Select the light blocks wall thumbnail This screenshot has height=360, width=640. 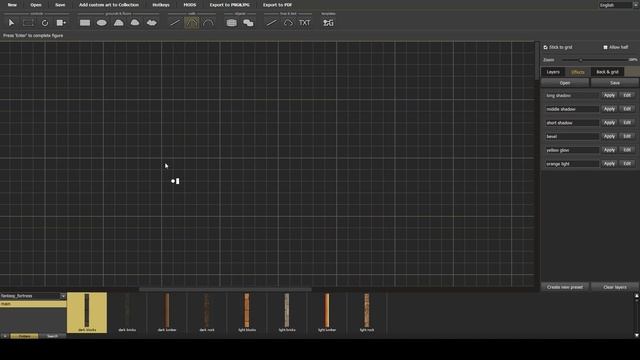[247, 312]
